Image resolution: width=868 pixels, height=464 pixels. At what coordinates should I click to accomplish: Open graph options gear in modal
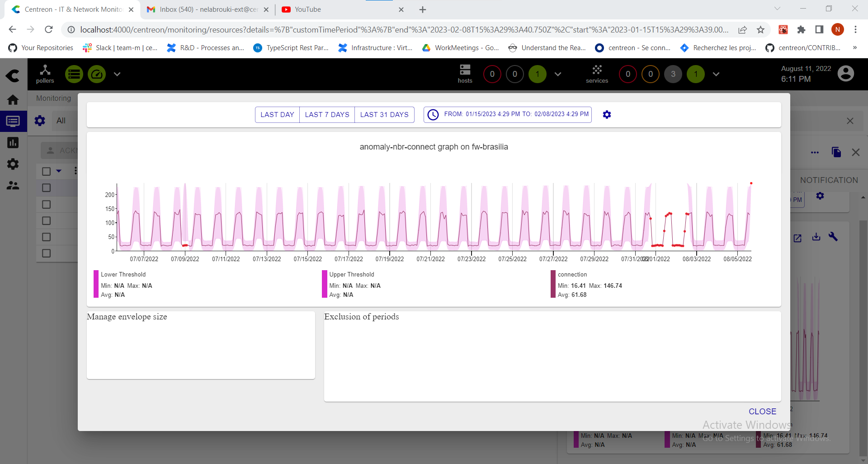coord(607,115)
